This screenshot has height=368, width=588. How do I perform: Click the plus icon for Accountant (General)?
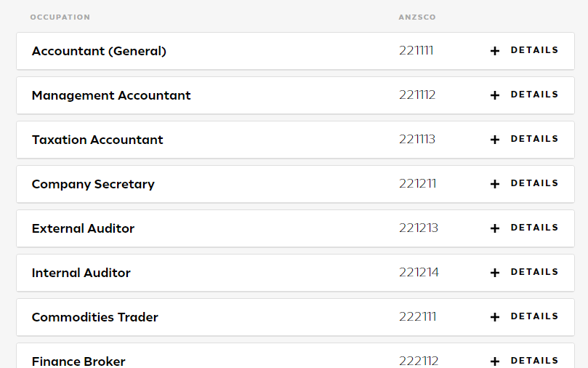(x=495, y=51)
